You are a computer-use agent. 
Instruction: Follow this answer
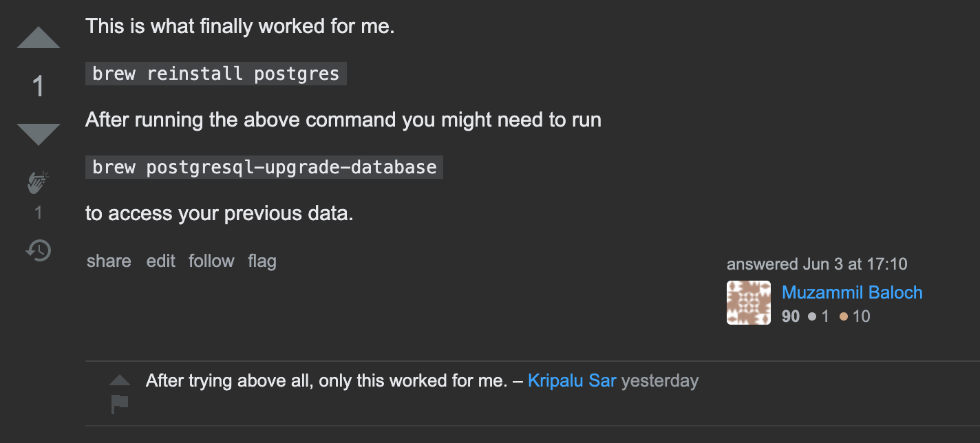(211, 261)
